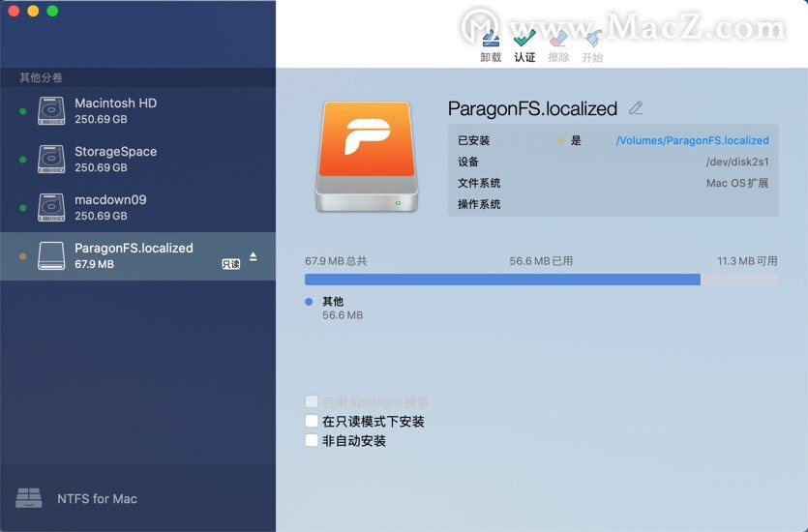Viewport: 808px width, 532px height.
Task: Click the 其他分卷 section header
Action: pos(42,77)
